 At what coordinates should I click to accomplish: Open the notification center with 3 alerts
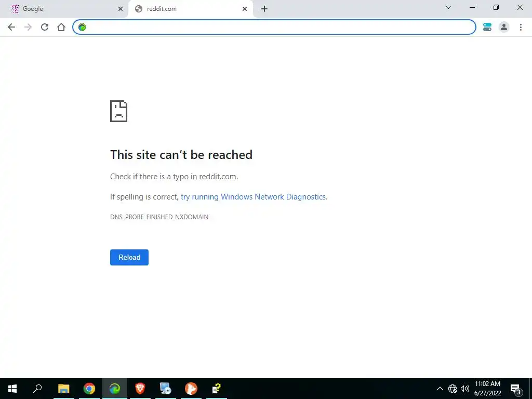point(516,389)
